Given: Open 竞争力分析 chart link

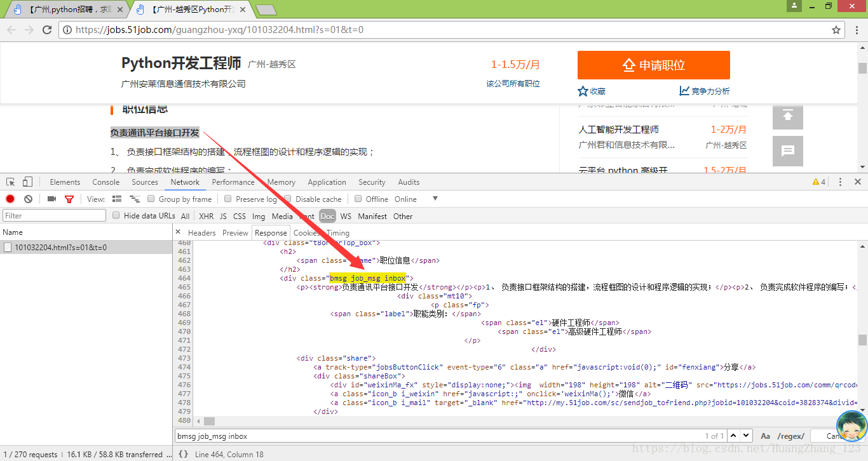Looking at the screenshot, I should (x=704, y=91).
